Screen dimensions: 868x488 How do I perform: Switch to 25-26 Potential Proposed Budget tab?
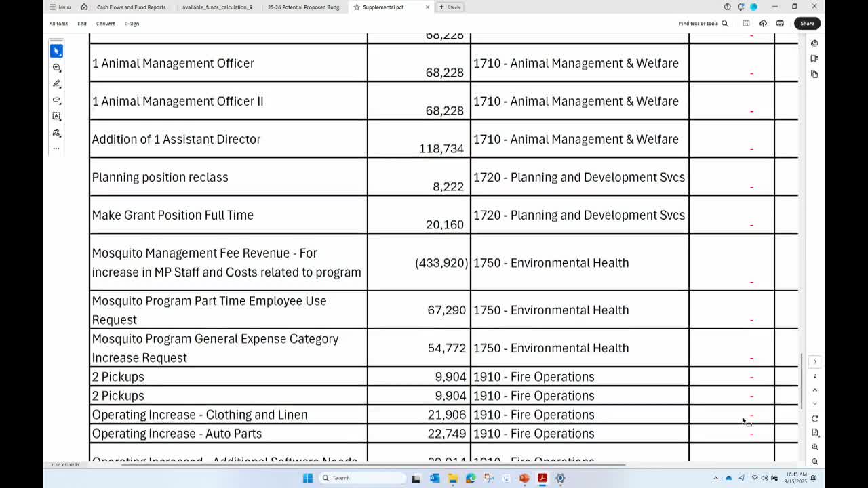point(303,7)
